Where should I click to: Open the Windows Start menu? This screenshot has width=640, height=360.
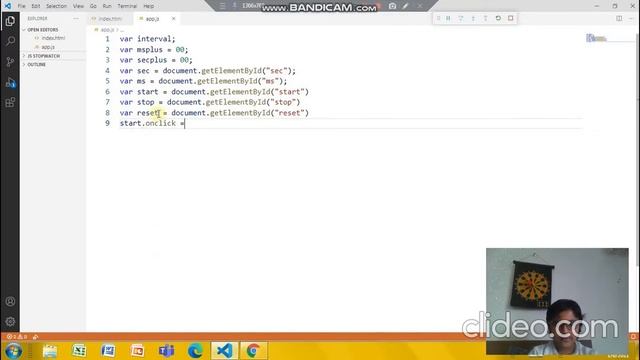tap(13, 351)
